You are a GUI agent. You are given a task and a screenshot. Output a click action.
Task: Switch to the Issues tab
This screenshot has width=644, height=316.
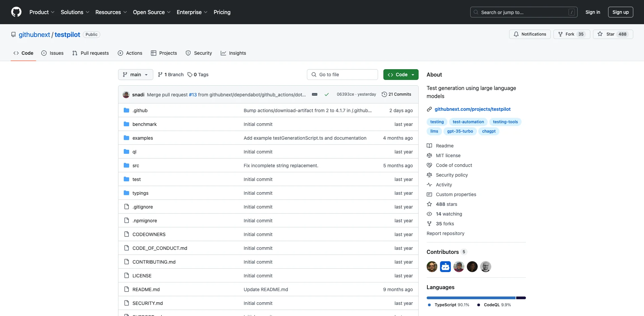pyautogui.click(x=52, y=53)
